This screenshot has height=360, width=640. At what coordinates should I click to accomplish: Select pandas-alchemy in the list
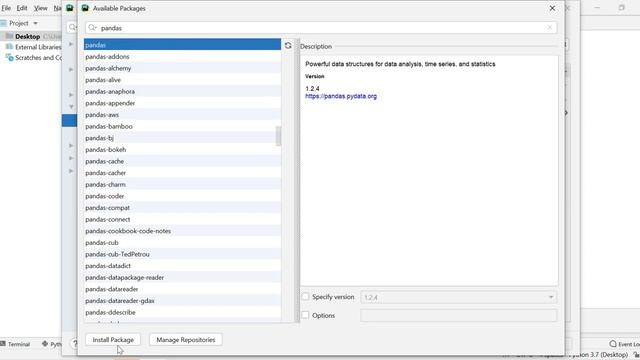click(x=182, y=68)
